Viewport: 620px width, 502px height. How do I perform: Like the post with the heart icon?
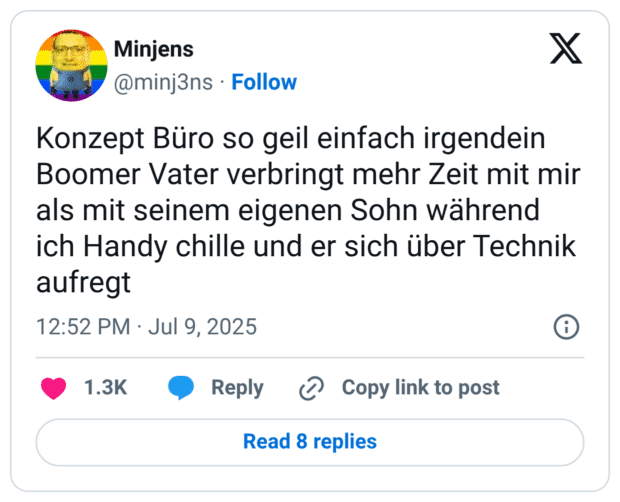[53, 388]
